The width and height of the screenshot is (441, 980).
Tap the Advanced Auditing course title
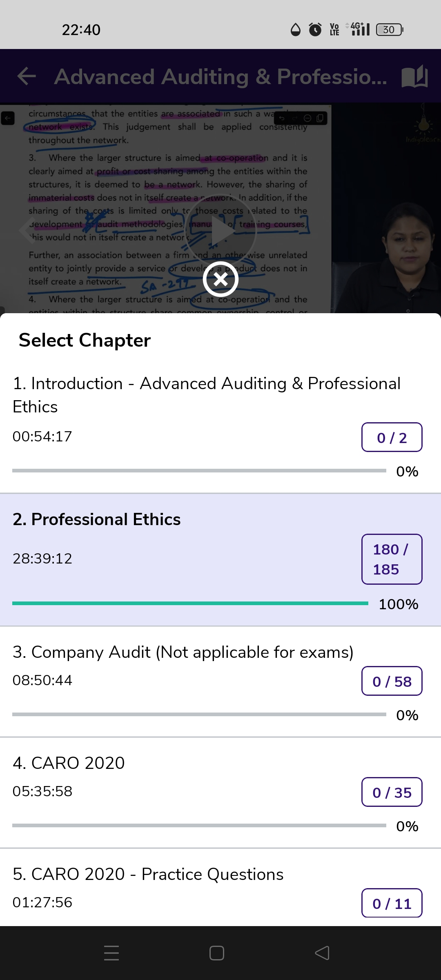tap(220, 76)
